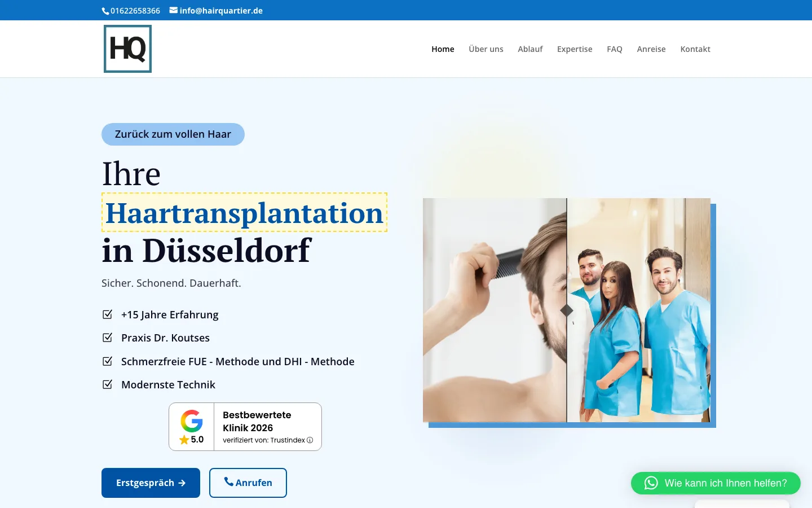Click the 'Zurück zum vollen Haar' pill
Image resolution: width=812 pixels, height=508 pixels.
coord(173,134)
